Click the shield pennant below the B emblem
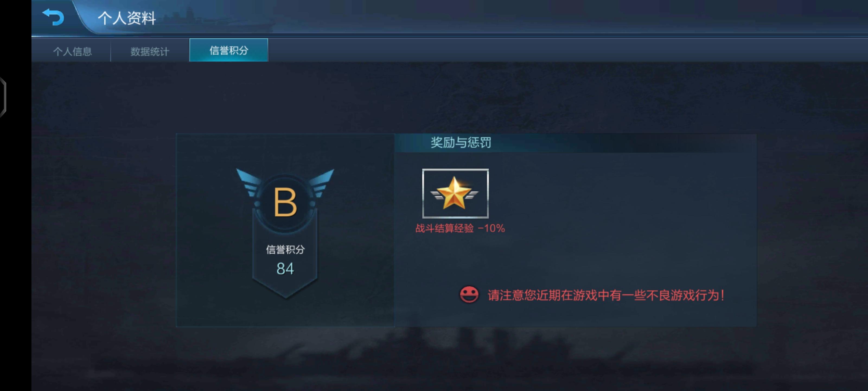Screen dimensions: 868x391 click(285, 263)
